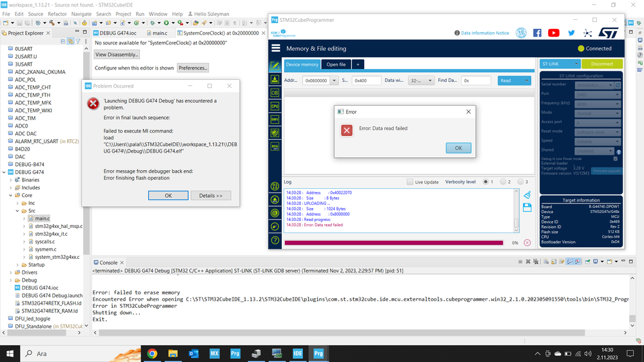
Task: Click Preferences button in editor
Action: click(x=193, y=68)
